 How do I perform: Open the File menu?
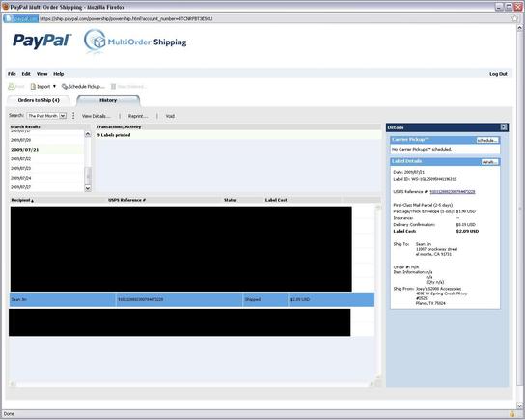pyautogui.click(x=12, y=74)
